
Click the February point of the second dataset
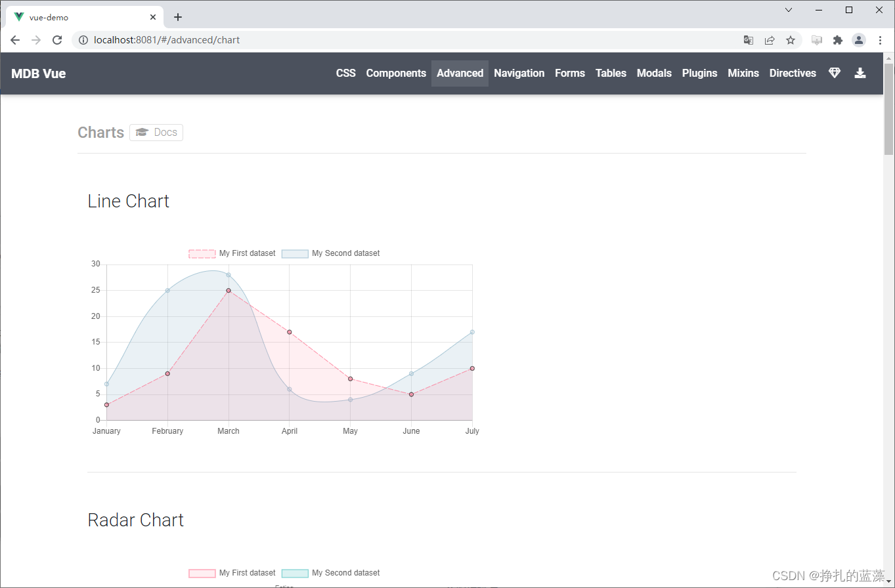coord(167,290)
